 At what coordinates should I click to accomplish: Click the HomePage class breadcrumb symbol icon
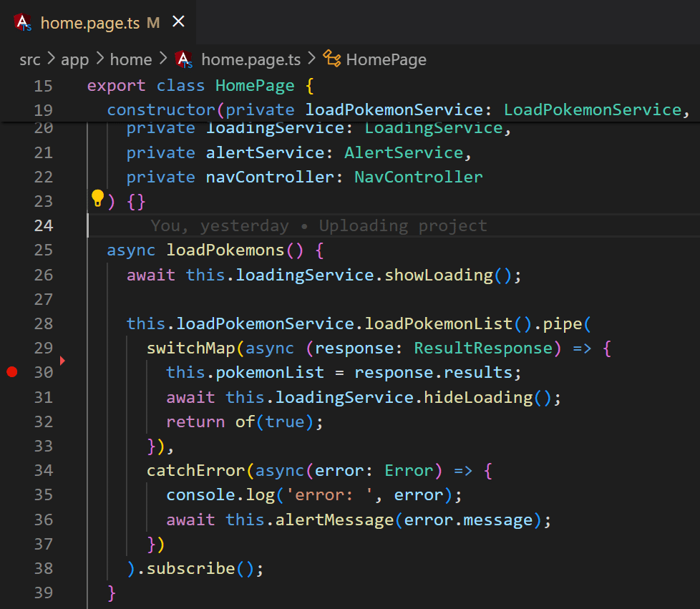coord(331,59)
